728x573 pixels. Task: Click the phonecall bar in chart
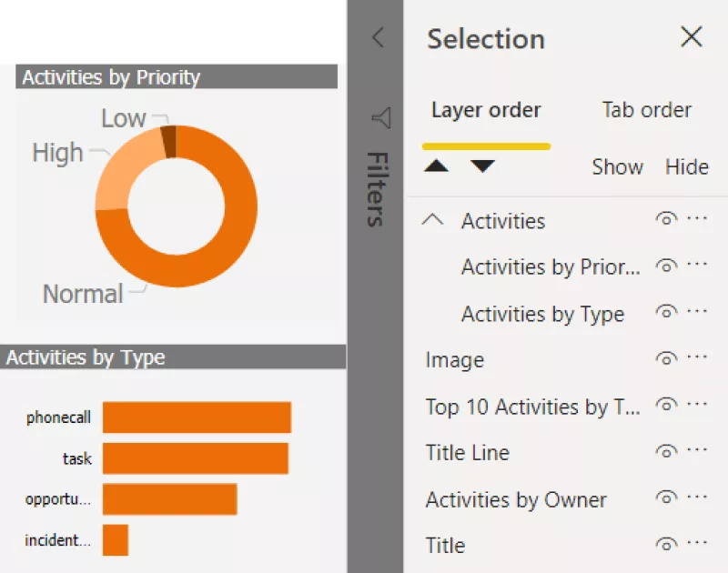pyautogui.click(x=197, y=417)
